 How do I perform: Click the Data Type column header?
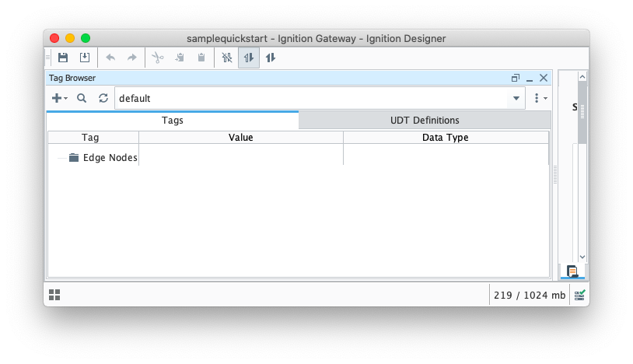coord(445,138)
